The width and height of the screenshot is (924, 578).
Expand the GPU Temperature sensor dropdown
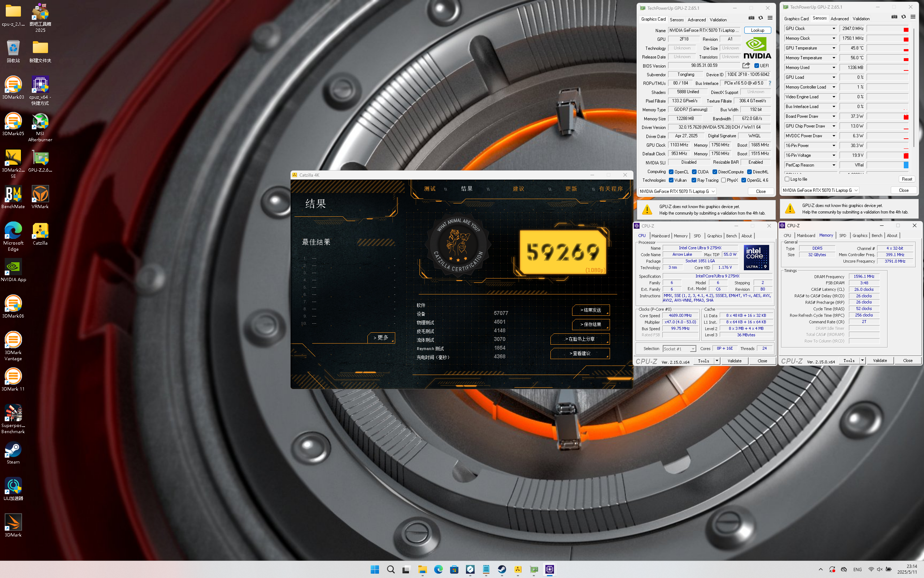(833, 48)
